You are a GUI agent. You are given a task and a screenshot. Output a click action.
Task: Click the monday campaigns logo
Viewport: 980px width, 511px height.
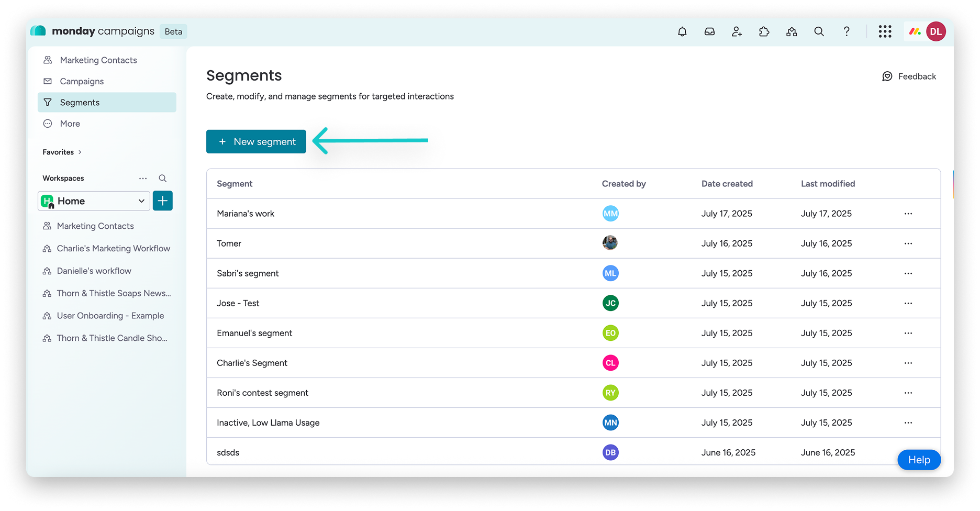coord(93,31)
